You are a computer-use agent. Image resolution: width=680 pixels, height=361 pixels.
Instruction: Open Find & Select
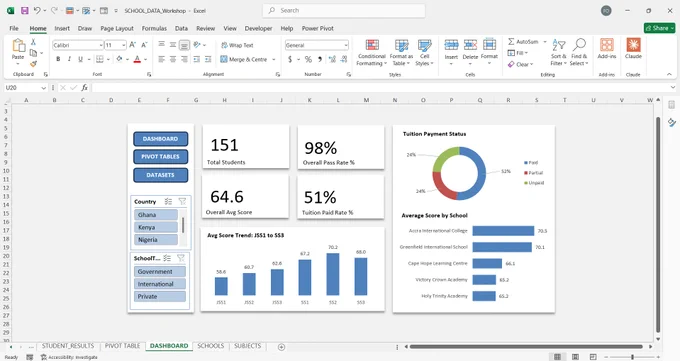[x=579, y=53]
